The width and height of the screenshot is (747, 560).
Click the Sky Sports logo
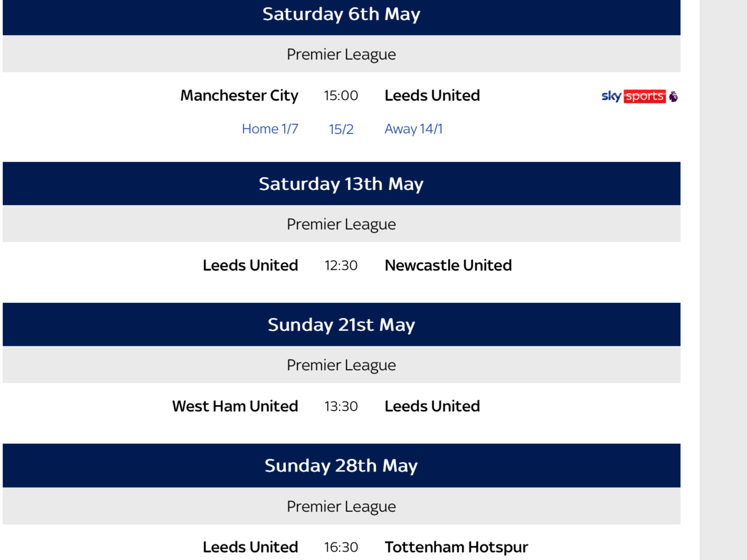[x=634, y=96]
